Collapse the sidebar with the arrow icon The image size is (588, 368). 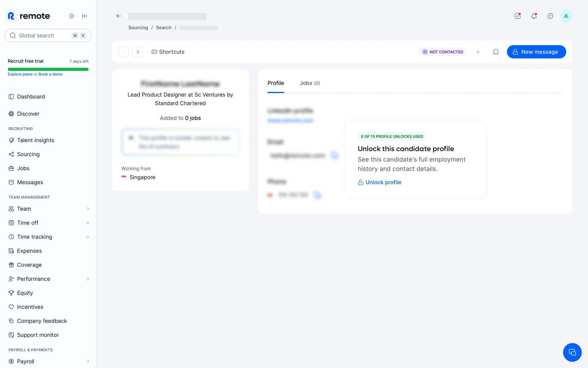click(x=85, y=16)
